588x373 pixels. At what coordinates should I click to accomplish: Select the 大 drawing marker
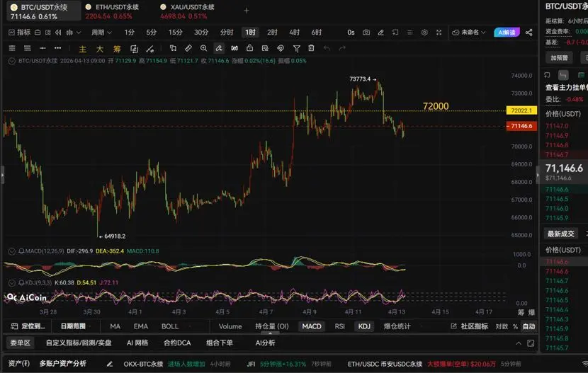[x=100, y=49]
